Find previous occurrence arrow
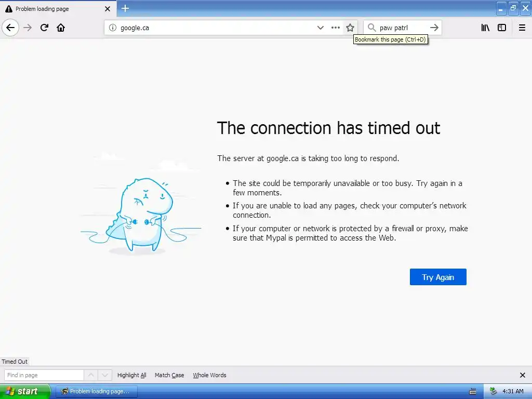532x399 pixels. pyautogui.click(x=91, y=375)
